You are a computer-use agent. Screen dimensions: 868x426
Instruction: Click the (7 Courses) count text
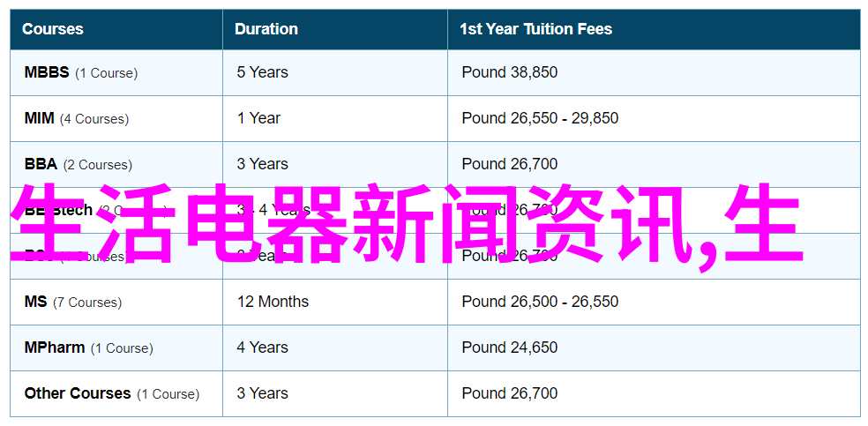click(87, 303)
